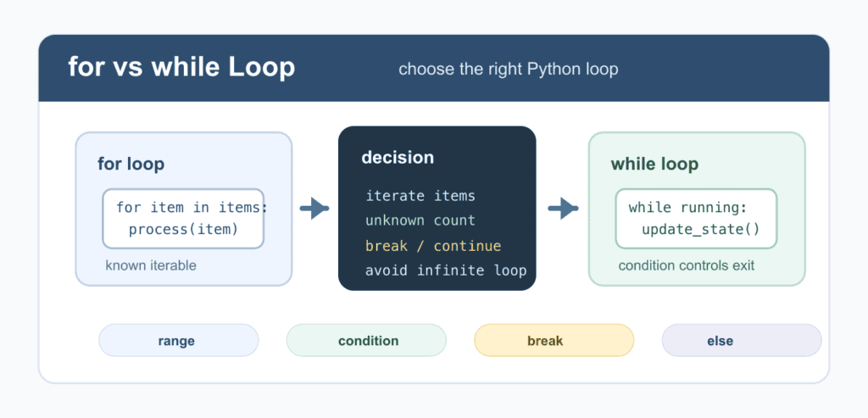Click the arrow pointing to while loop card
Screen dimensions: 868x418
click(563, 209)
